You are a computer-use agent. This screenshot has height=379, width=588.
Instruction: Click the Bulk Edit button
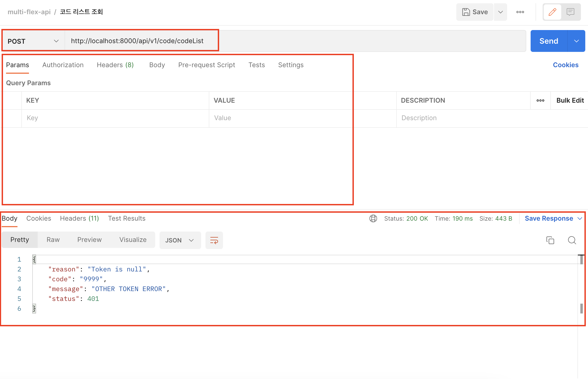(570, 100)
